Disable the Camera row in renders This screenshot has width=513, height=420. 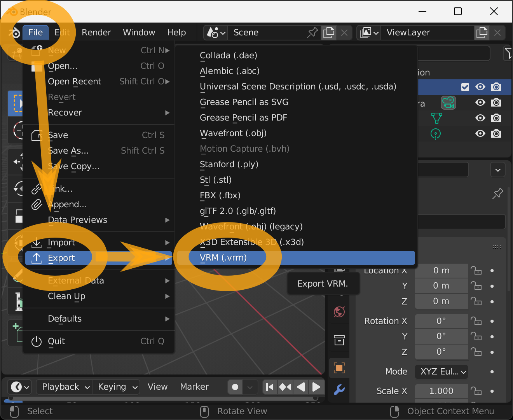[496, 103]
